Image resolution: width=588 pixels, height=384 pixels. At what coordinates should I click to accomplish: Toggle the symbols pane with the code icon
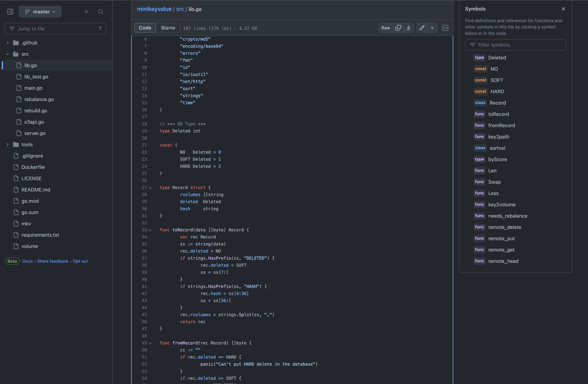(445, 28)
